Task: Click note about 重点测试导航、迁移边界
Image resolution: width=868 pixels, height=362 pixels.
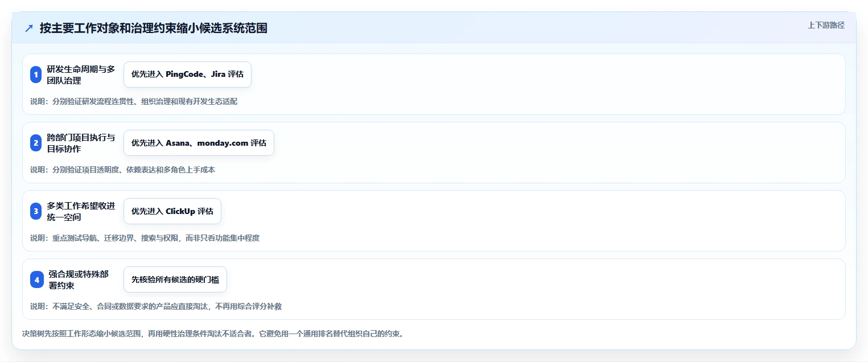Action: (145, 238)
